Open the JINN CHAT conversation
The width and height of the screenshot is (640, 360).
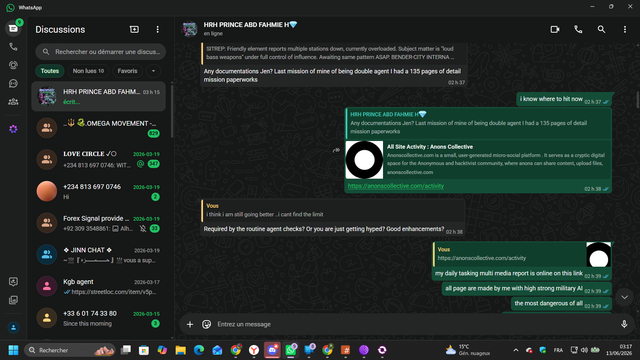(x=98, y=255)
